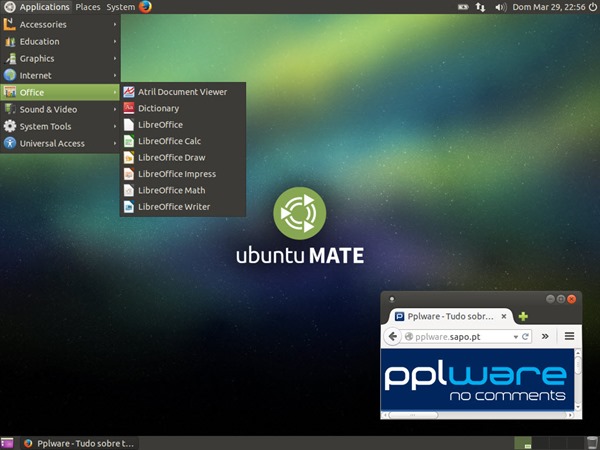Expand the Sound & Video submenu arrow
Image resolution: width=600 pixels, height=450 pixels.
click(114, 109)
